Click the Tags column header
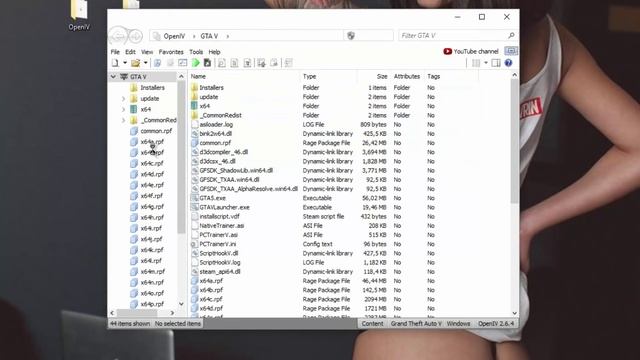 (433, 76)
